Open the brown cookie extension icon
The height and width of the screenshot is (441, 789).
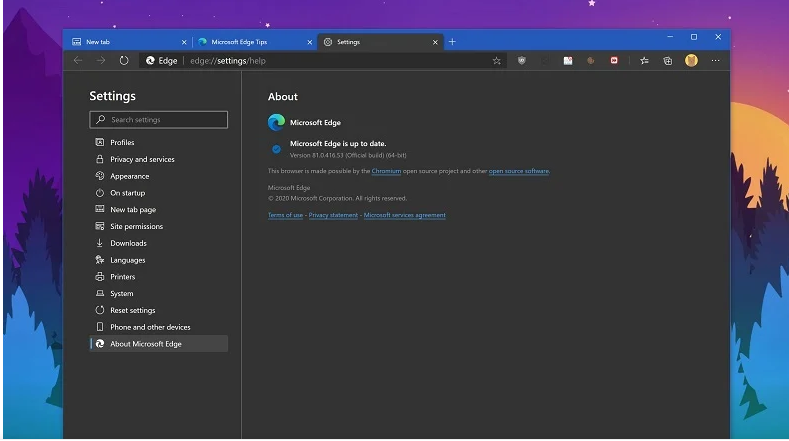point(591,61)
